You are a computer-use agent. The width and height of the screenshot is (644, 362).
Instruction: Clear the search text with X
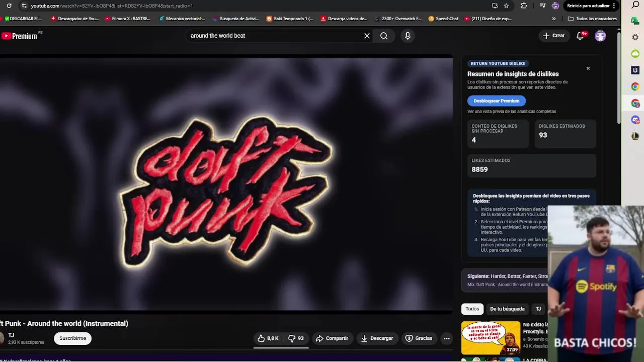coord(367,36)
